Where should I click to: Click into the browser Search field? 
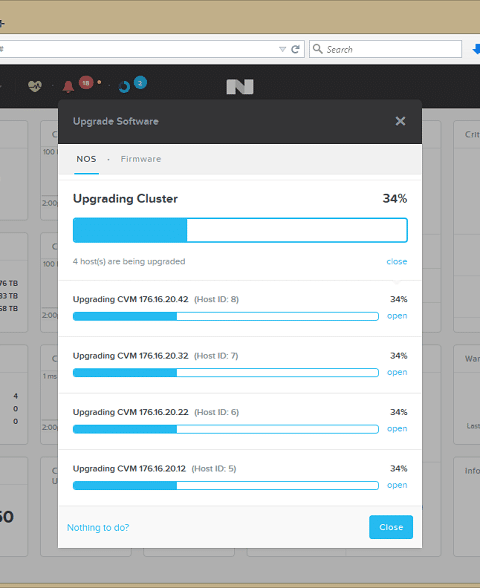386,49
